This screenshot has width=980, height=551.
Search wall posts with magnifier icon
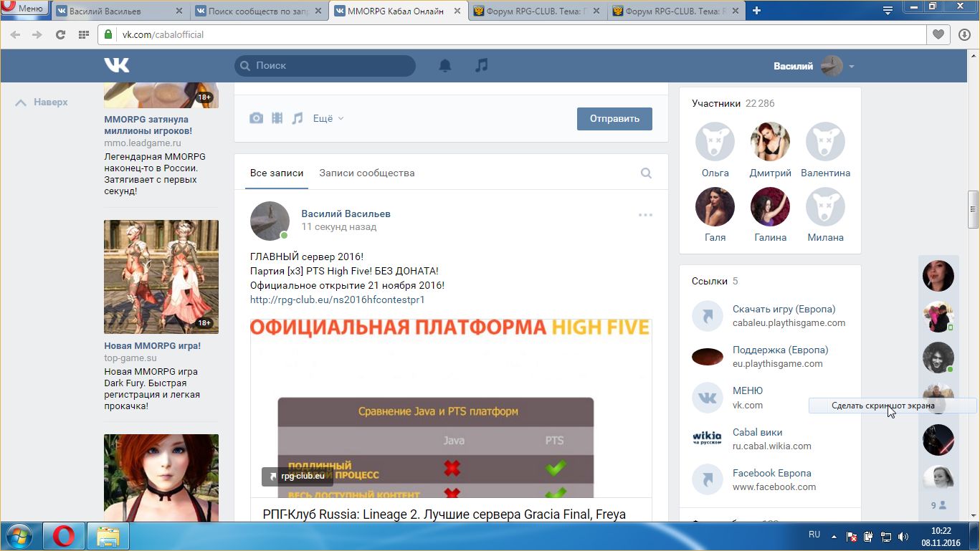[x=646, y=173]
